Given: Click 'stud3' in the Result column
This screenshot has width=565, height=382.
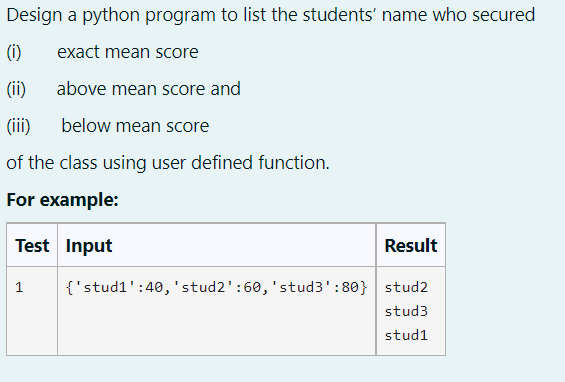Looking at the screenshot, I should click(406, 311).
